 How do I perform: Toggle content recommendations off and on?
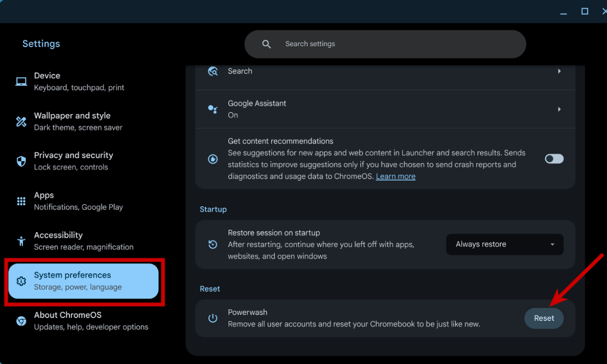[x=554, y=159]
